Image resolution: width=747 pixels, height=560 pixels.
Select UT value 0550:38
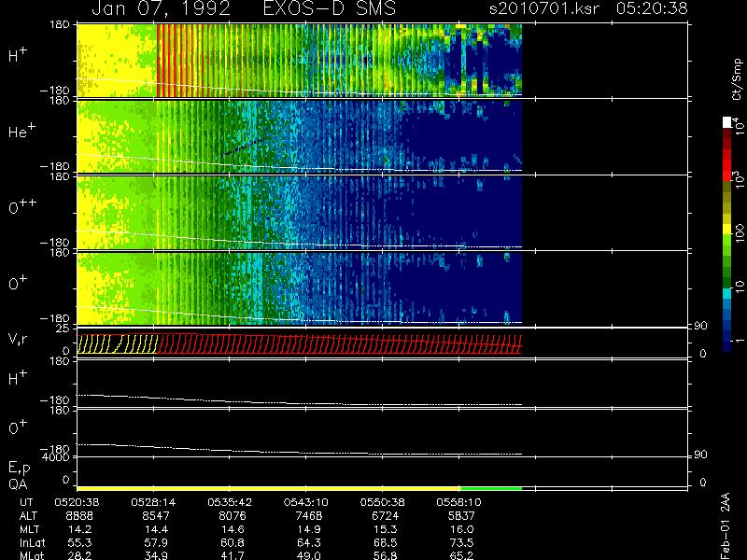coord(382,502)
